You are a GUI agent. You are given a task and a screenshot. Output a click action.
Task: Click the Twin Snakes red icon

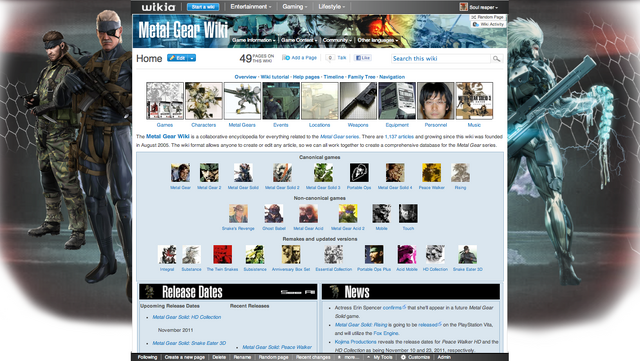222,254
